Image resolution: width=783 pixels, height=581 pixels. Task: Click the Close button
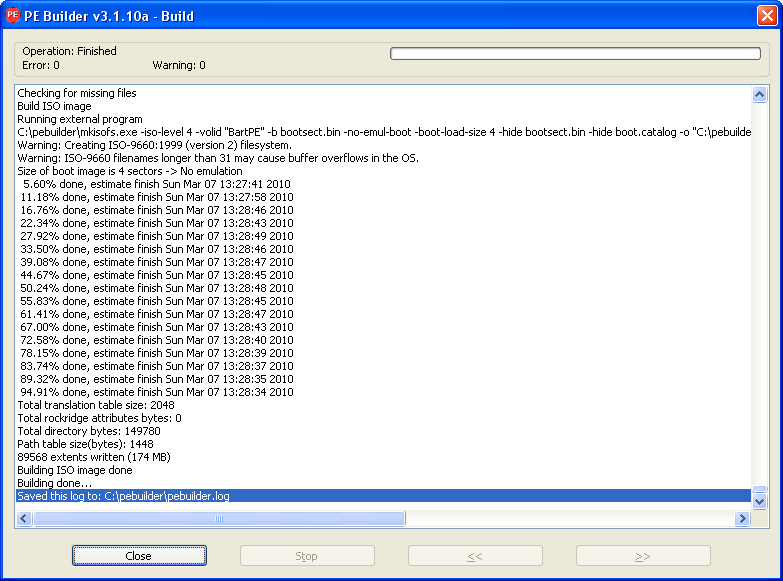click(x=139, y=556)
